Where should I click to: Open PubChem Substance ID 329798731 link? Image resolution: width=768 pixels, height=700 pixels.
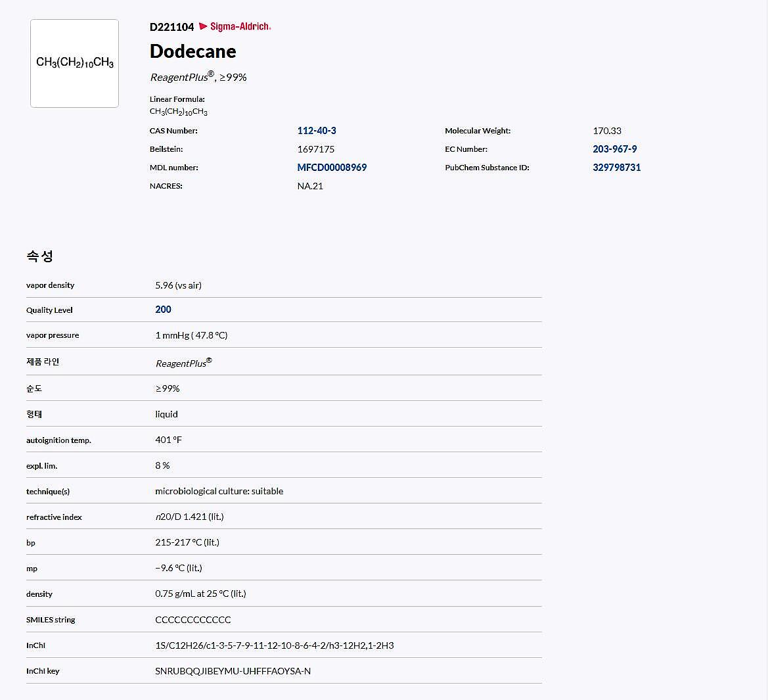(x=617, y=168)
